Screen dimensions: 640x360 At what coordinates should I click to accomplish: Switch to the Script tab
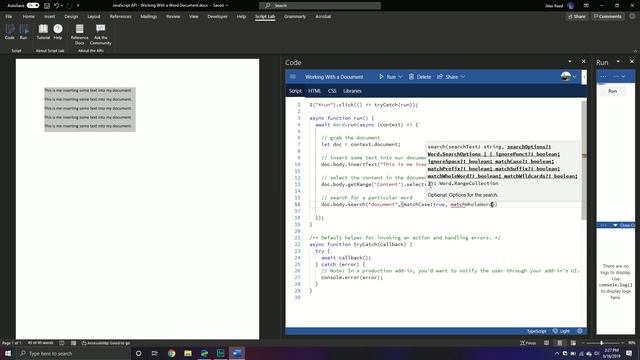pos(295,91)
